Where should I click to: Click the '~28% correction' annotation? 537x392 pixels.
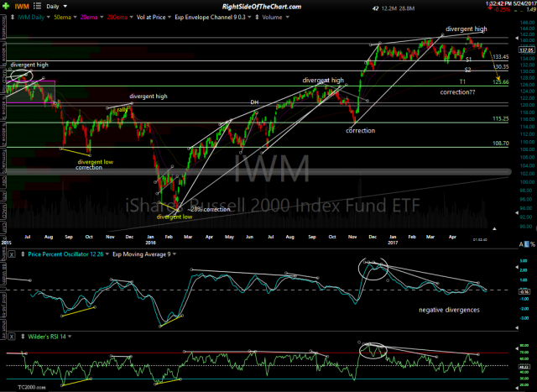209,209
